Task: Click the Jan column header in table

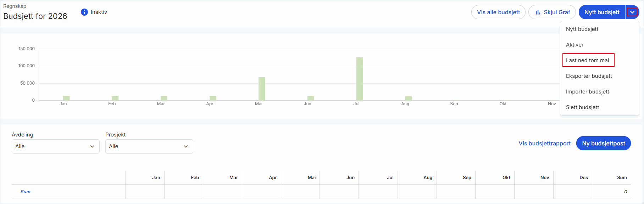Action: (156, 177)
